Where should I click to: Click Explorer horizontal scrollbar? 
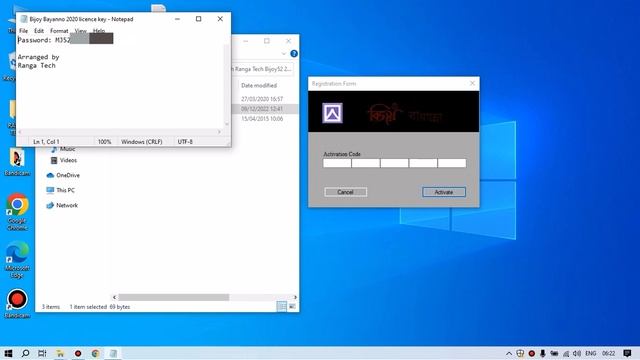tap(173, 297)
